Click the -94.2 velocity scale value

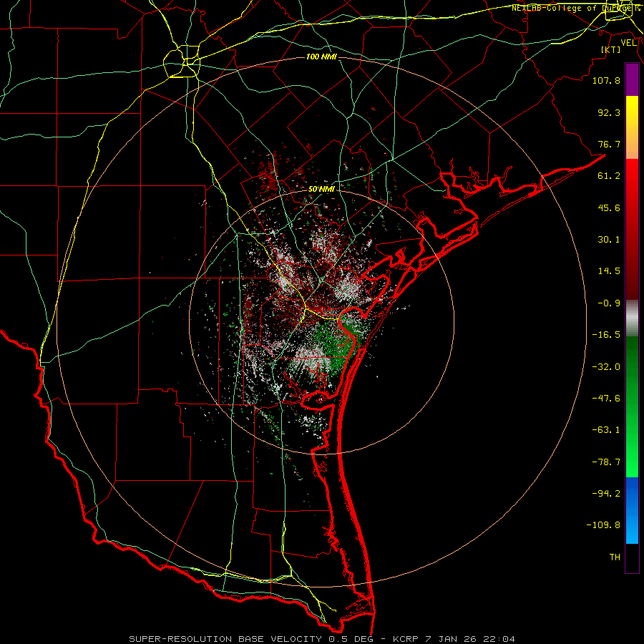(x=606, y=494)
